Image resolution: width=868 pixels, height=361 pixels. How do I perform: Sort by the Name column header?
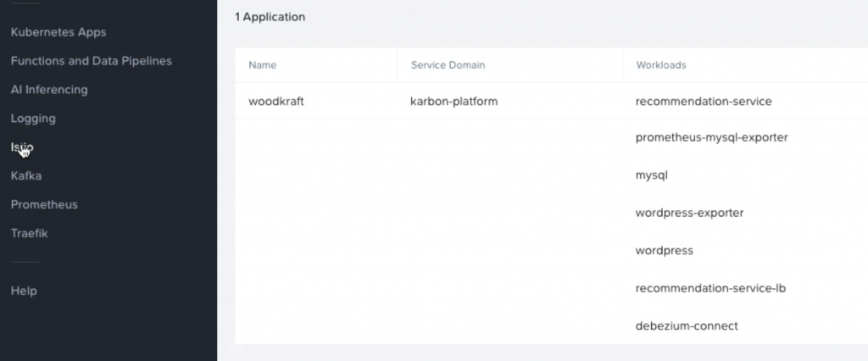coord(262,65)
